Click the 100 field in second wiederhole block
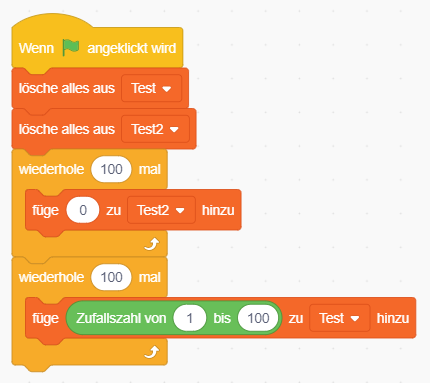 pos(111,277)
